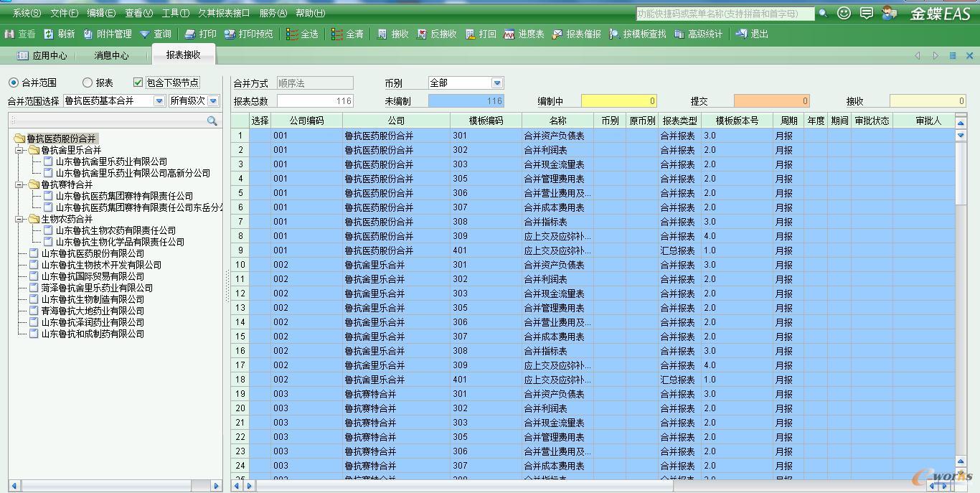980x493 pixels.
Task: Select the 合并范围 radio button
Action: pos(14,83)
